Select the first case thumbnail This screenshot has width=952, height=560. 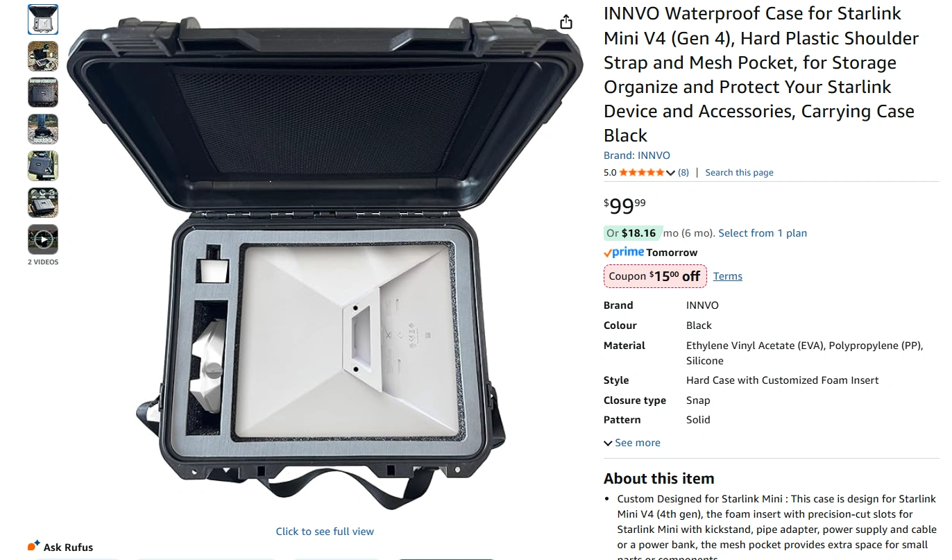[43, 19]
